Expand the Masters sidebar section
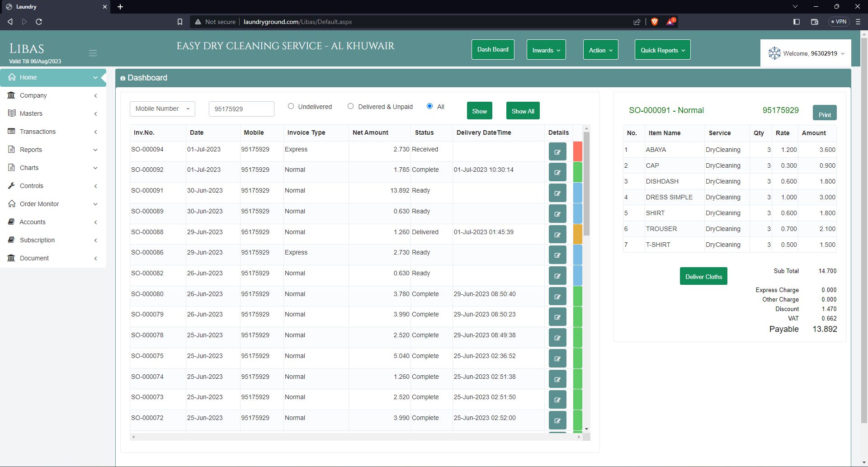868x467 pixels. point(53,113)
